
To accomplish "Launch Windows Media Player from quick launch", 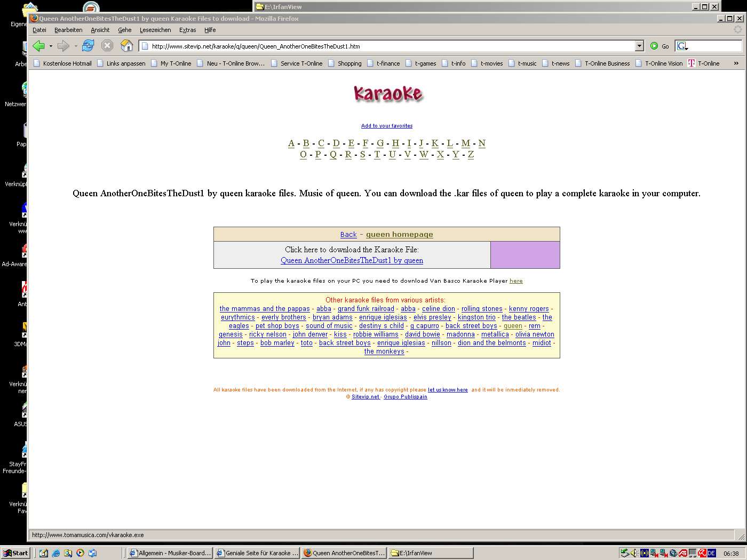I will pos(80,553).
